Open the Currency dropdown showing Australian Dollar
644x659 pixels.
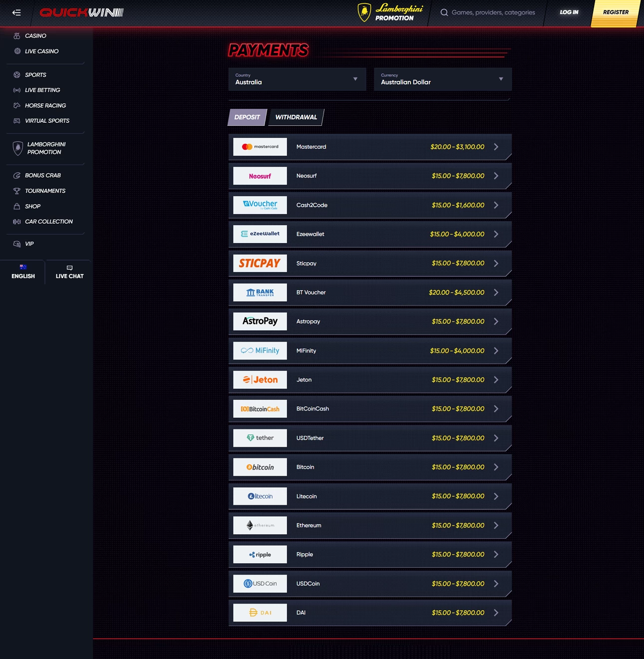(443, 79)
